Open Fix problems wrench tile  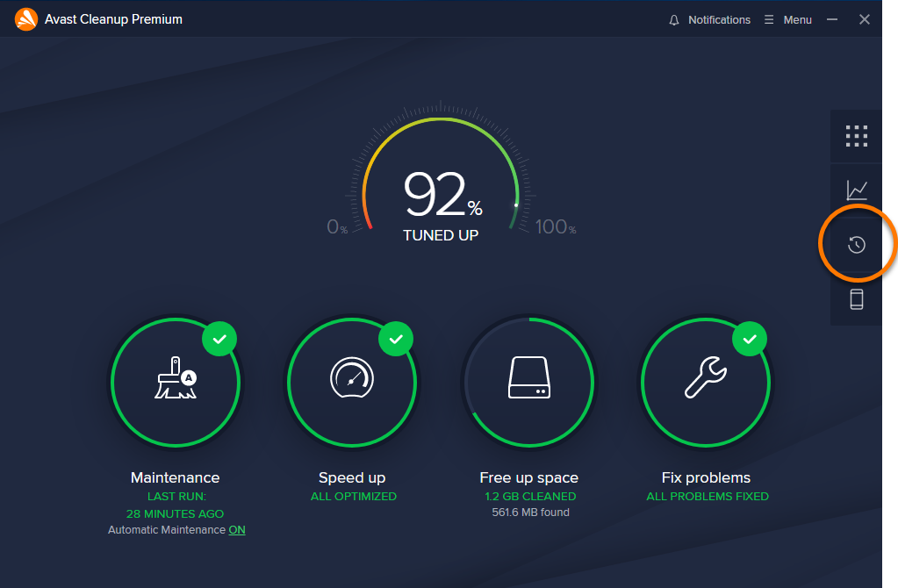[706, 382]
